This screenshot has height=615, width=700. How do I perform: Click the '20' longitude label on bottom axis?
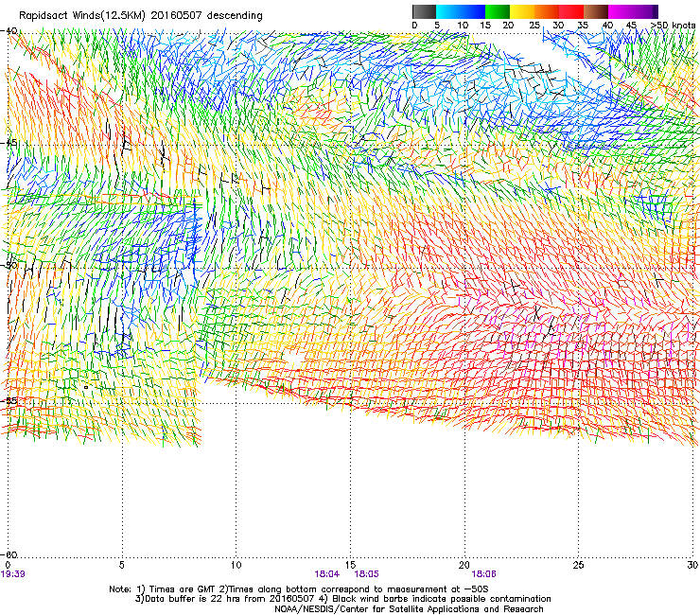pos(464,565)
